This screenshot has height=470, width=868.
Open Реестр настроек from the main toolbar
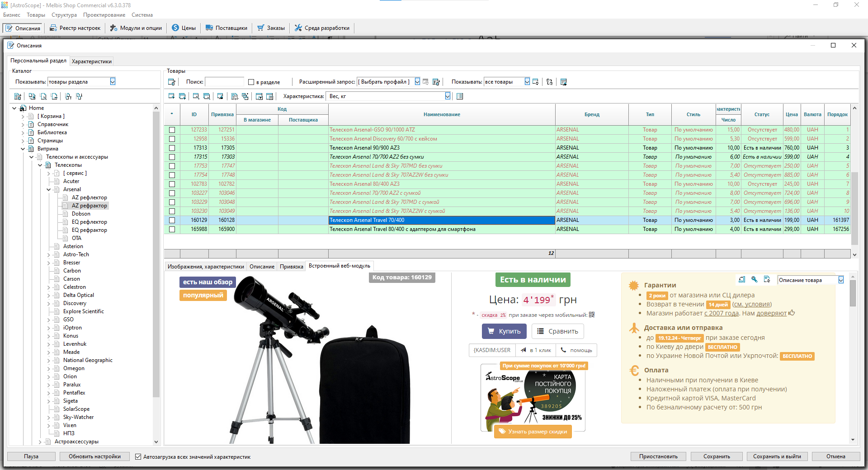tap(75, 28)
